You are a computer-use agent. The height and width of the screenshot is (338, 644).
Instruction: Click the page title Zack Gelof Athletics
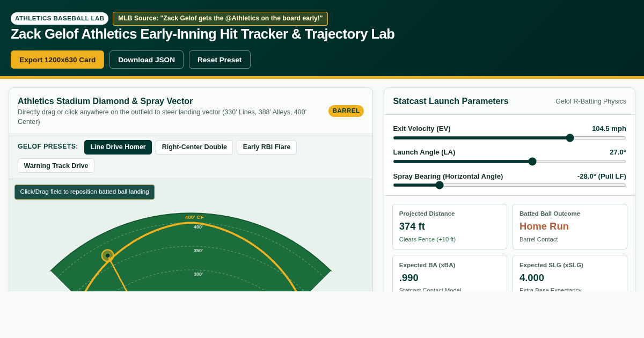(x=202, y=34)
